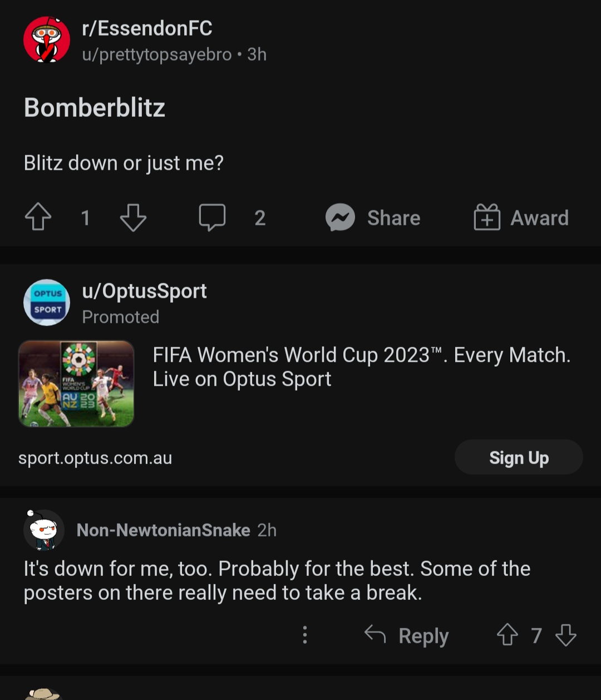Upvote Non-NewtonianSnake's comment
601x700 pixels.
(x=507, y=635)
